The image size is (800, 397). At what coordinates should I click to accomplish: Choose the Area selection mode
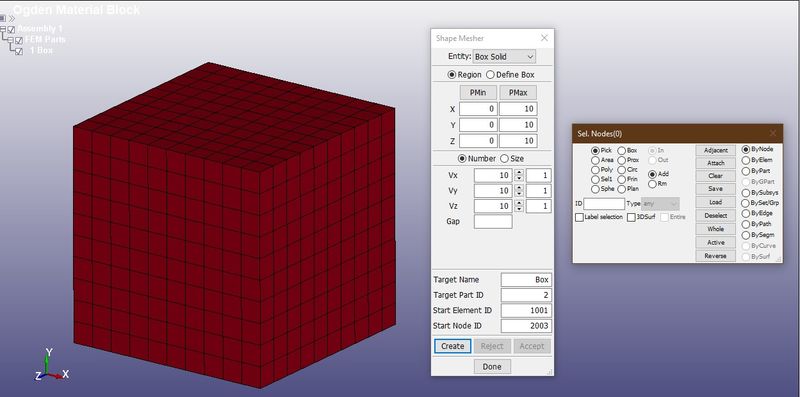coord(603,160)
